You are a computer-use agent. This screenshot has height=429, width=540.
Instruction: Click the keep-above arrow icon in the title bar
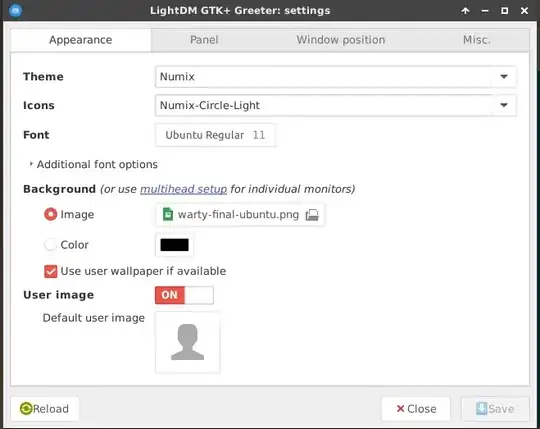[465, 11]
